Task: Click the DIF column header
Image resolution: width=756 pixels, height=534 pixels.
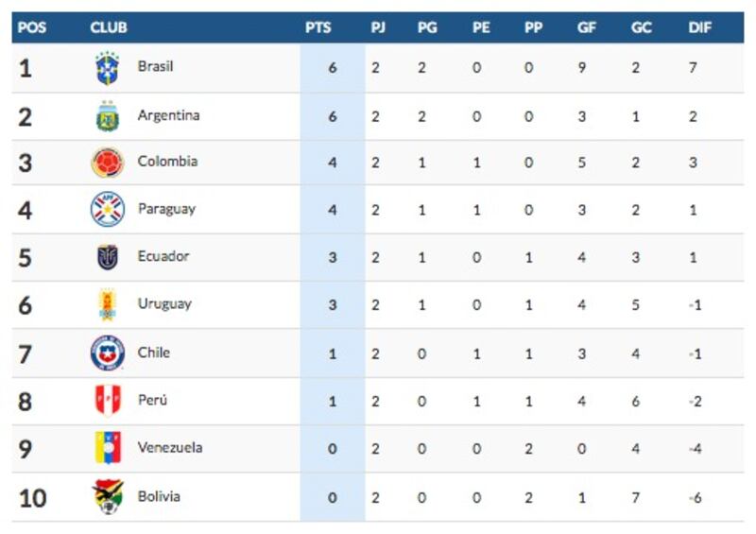Action: pos(699,27)
